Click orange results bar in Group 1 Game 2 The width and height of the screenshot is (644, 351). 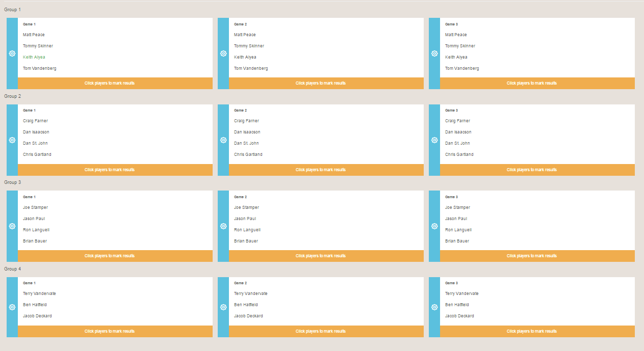(326, 83)
